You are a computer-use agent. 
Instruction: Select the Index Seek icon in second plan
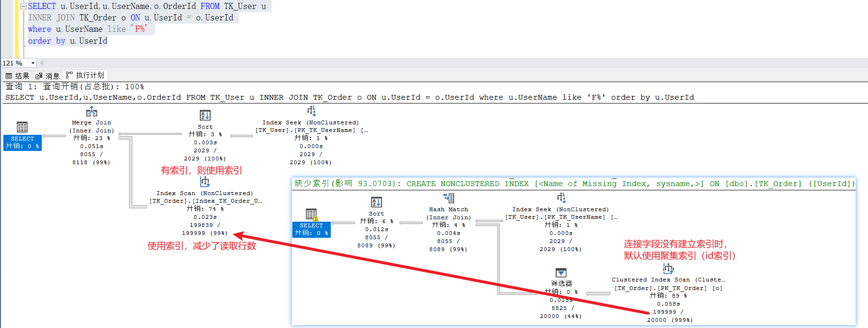pyautogui.click(x=560, y=198)
